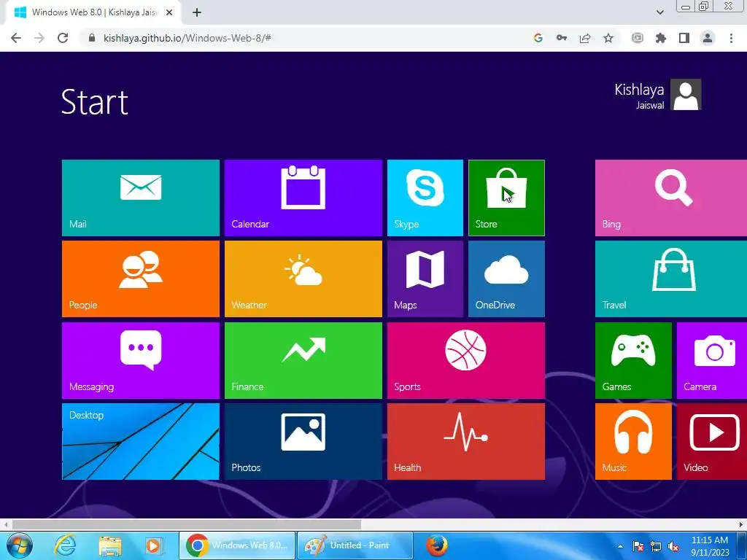The width and height of the screenshot is (747, 560).
Task: Click the Kishlaya Jaiswal user name
Action: coord(639,96)
